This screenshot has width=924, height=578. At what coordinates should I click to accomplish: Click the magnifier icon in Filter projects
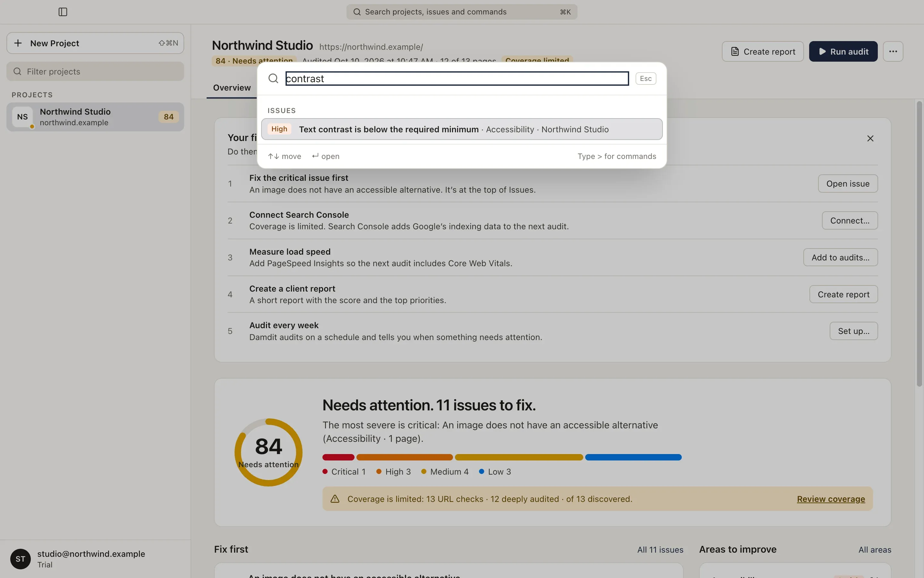(17, 72)
